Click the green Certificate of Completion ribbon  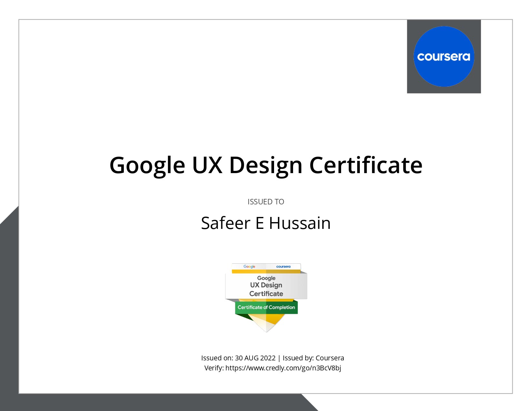266,308
